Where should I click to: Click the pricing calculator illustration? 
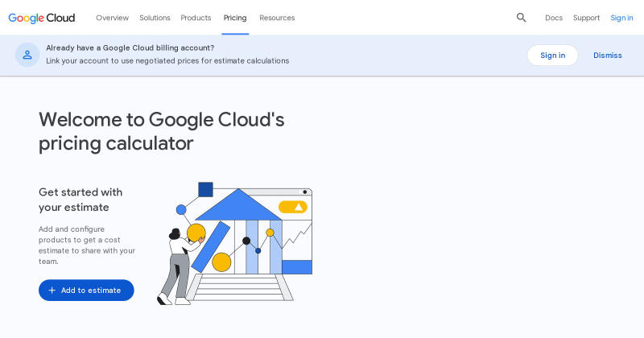(x=235, y=243)
